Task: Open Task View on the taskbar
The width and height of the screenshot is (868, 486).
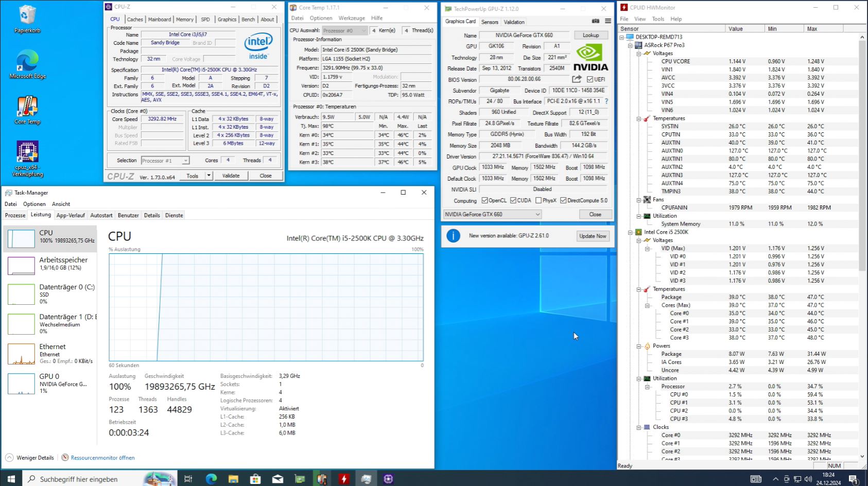Action: 188,479
